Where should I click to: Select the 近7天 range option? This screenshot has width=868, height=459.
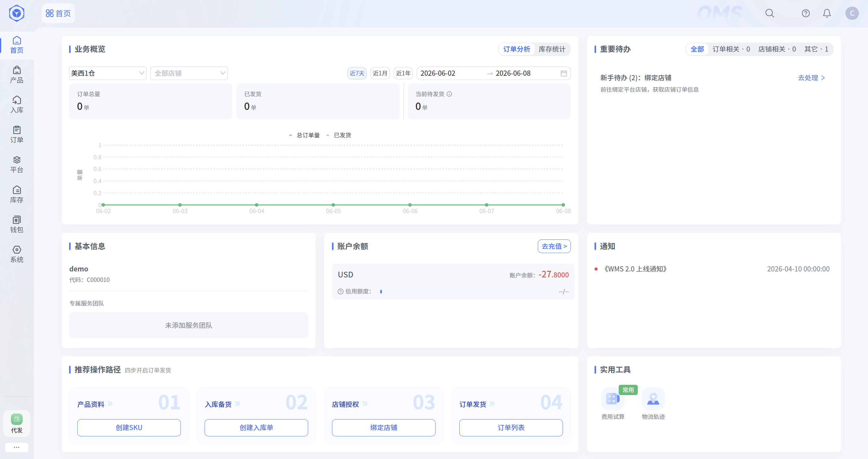(357, 73)
